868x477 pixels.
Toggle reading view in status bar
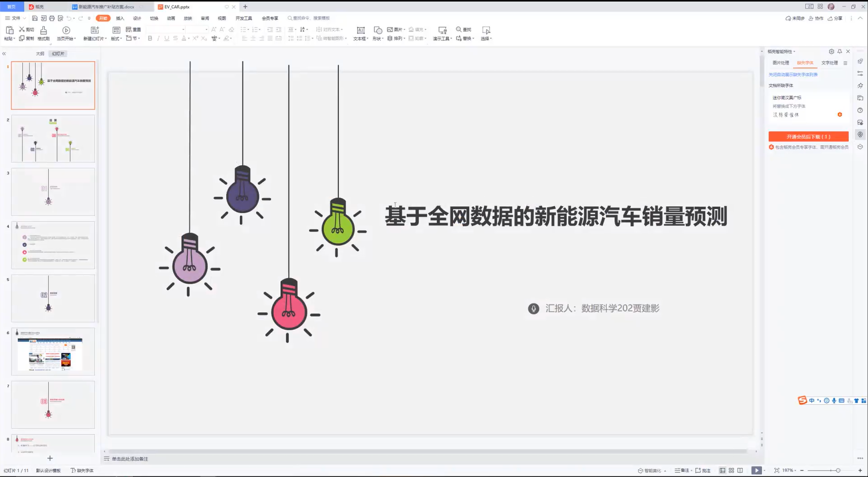click(x=740, y=470)
